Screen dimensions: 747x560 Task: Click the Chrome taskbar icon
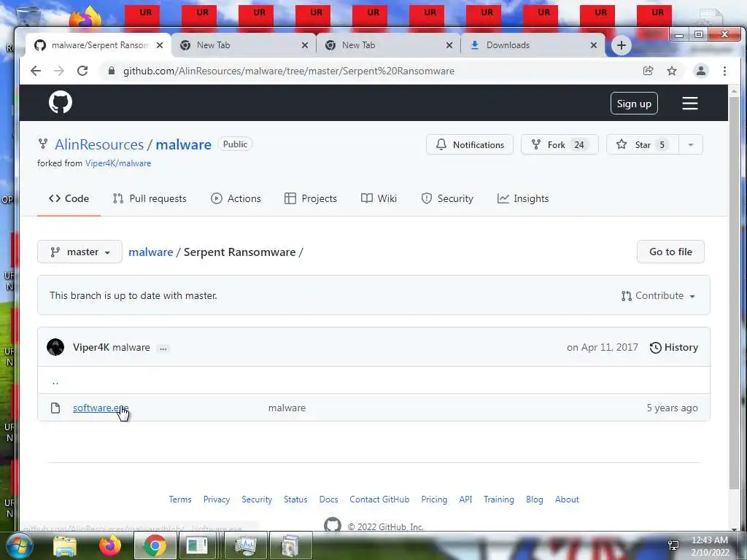click(155, 545)
